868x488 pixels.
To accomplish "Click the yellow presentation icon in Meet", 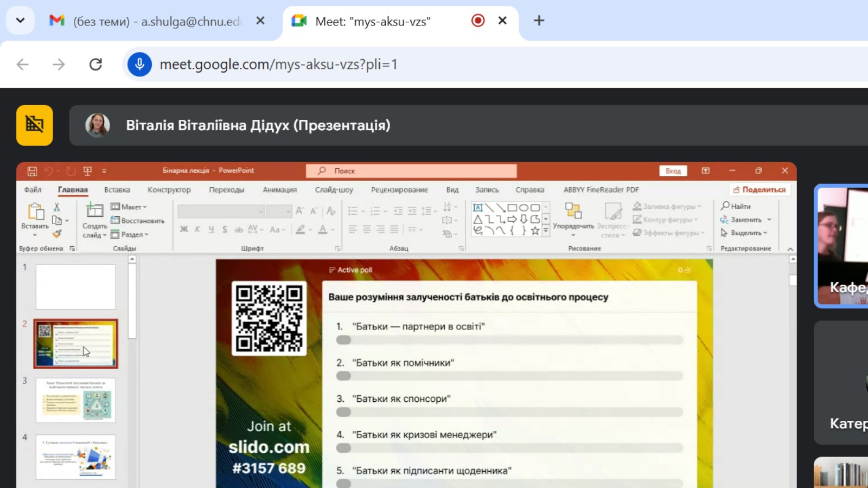I will pyautogui.click(x=35, y=125).
